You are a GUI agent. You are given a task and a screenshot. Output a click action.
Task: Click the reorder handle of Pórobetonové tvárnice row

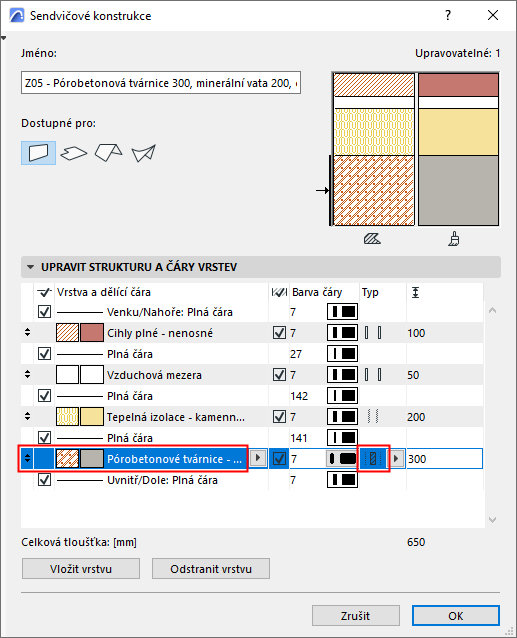point(27,459)
